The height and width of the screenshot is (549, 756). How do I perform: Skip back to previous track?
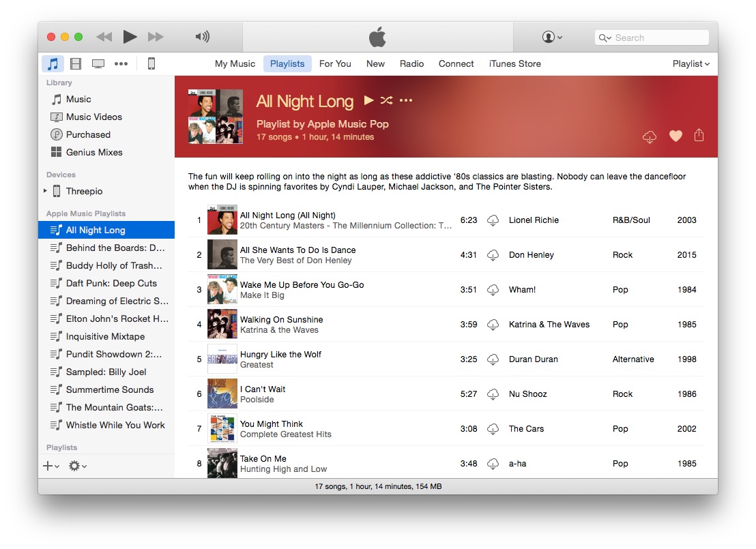pyautogui.click(x=104, y=37)
